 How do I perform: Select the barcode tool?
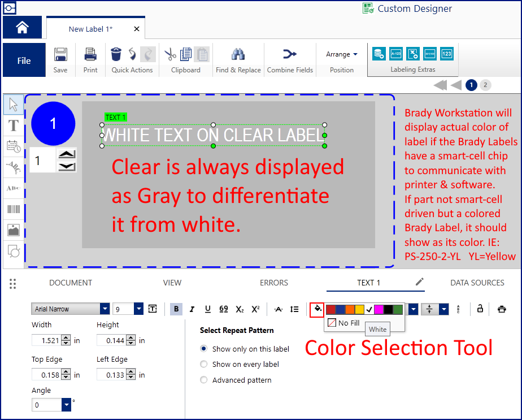point(14,209)
